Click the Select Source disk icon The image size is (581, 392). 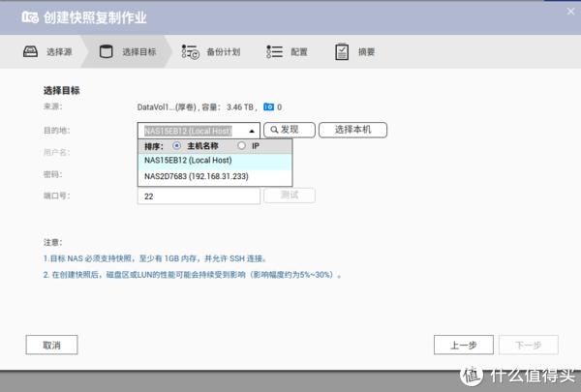point(30,51)
